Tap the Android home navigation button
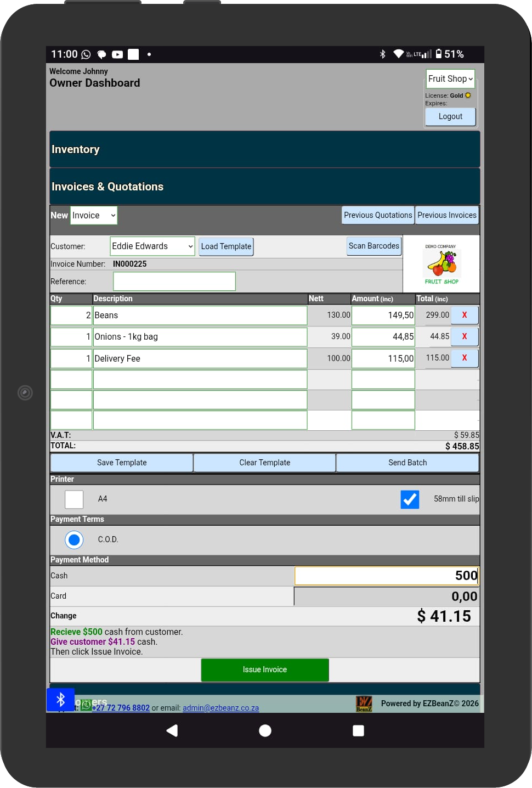The image size is (532, 788). point(265,730)
